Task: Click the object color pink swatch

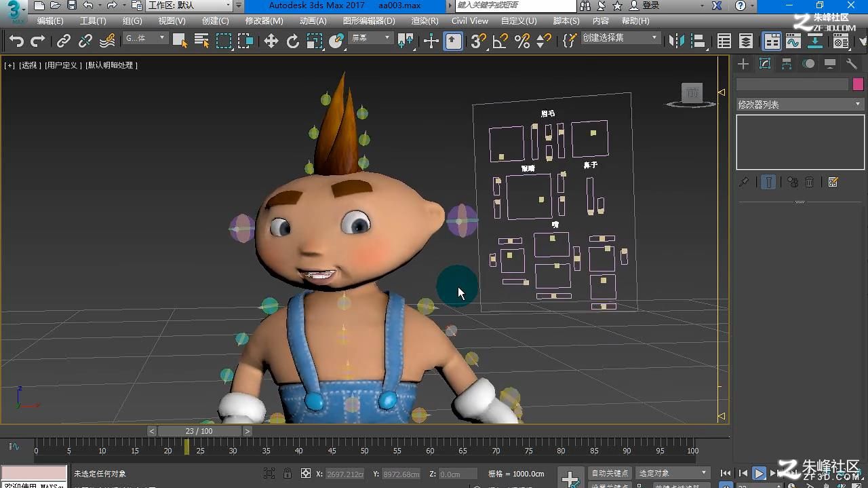Action: click(x=858, y=84)
